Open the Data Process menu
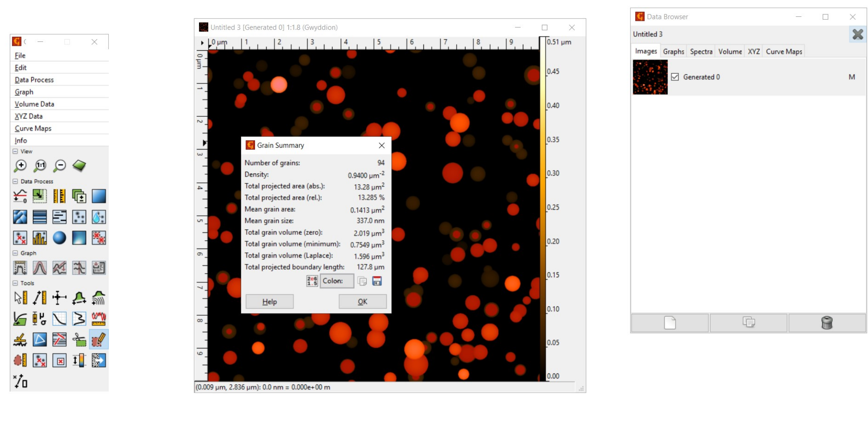The image size is (868, 421). coord(59,80)
